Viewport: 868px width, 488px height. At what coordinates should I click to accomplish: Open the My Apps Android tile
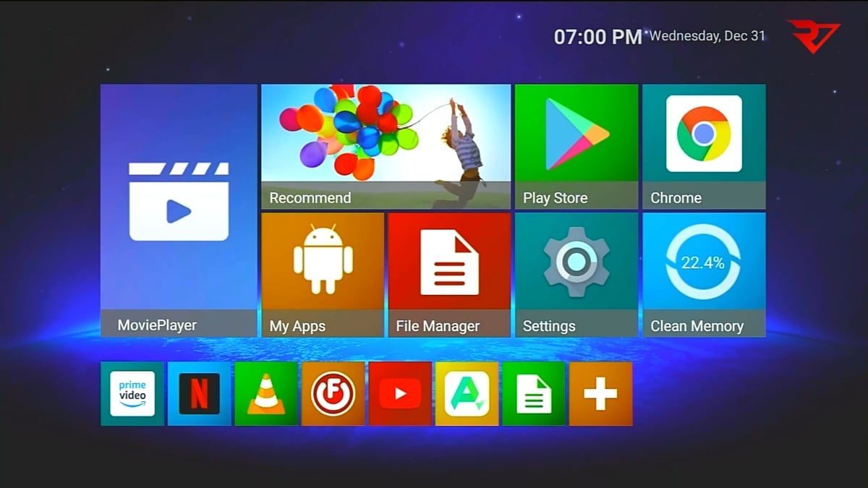click(x=322, y=274)
